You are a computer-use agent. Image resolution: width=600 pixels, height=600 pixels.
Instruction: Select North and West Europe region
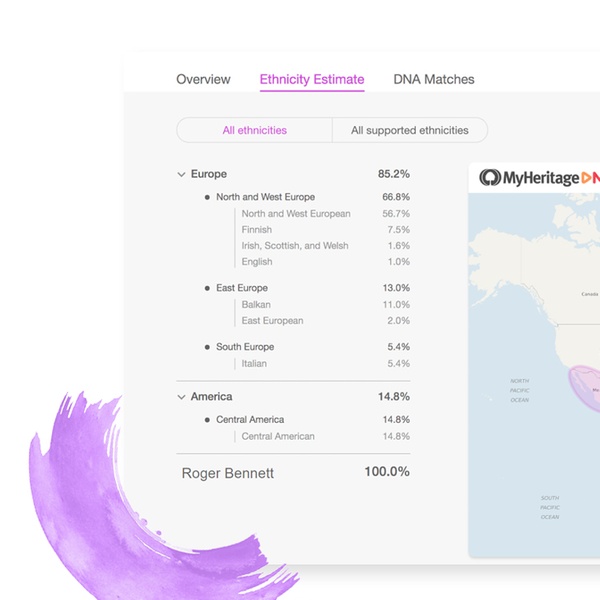click(x=265, y=197)
